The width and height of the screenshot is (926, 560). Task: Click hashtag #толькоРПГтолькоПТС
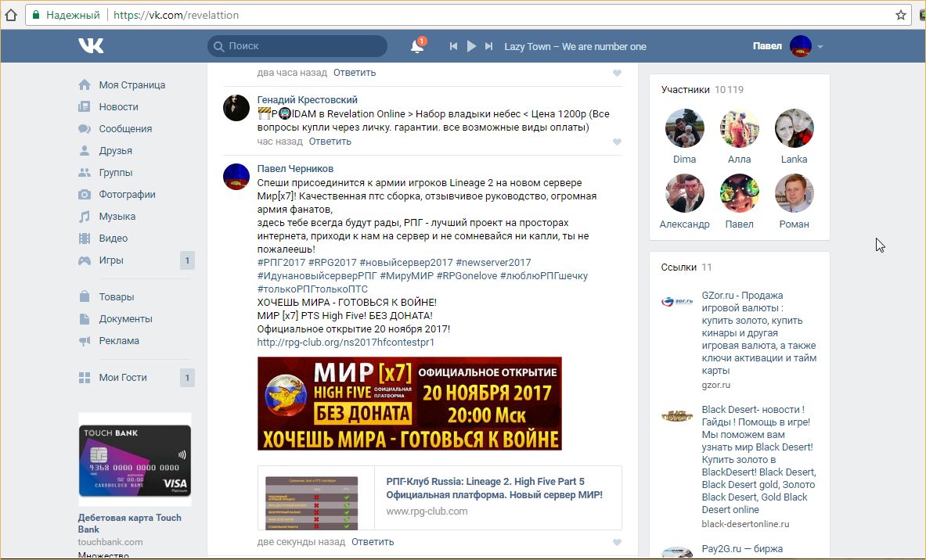click(312, 289)
